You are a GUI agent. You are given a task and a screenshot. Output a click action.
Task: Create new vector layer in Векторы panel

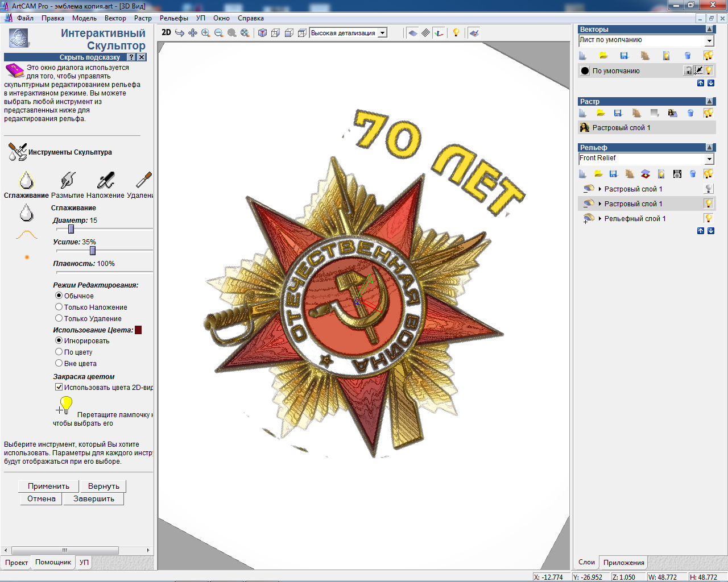point(583,56)
